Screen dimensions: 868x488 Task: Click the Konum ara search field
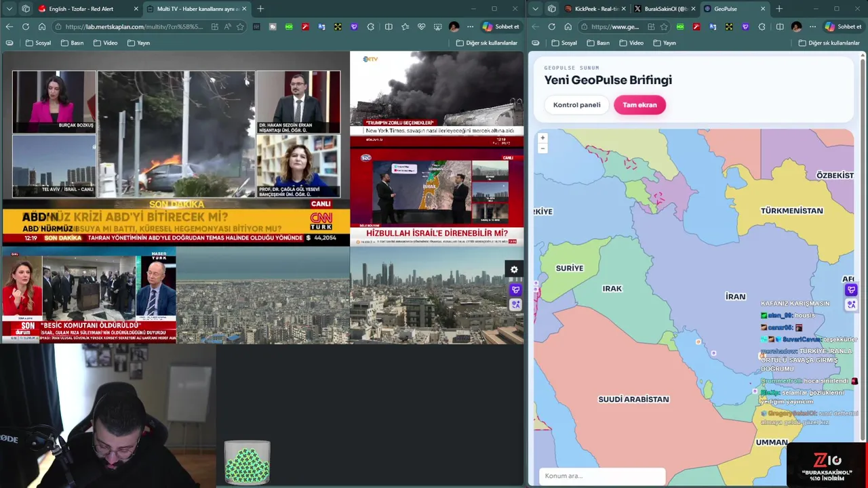tap(602, 476)
